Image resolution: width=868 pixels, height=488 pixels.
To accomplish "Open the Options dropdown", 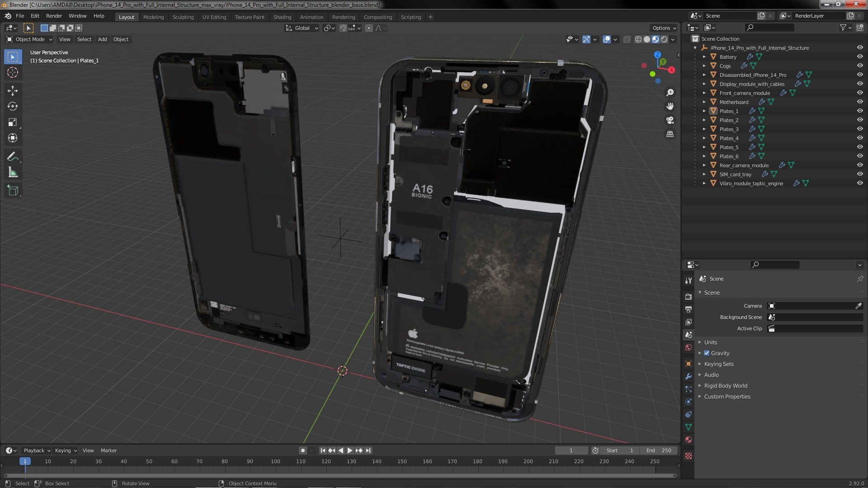I will click(x=664, y=28).
